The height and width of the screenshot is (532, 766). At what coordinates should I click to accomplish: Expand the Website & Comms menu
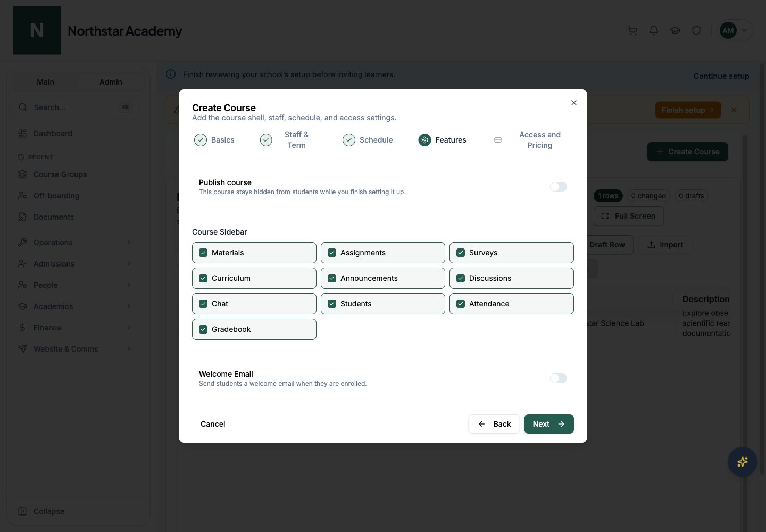(x=75, y=349)
